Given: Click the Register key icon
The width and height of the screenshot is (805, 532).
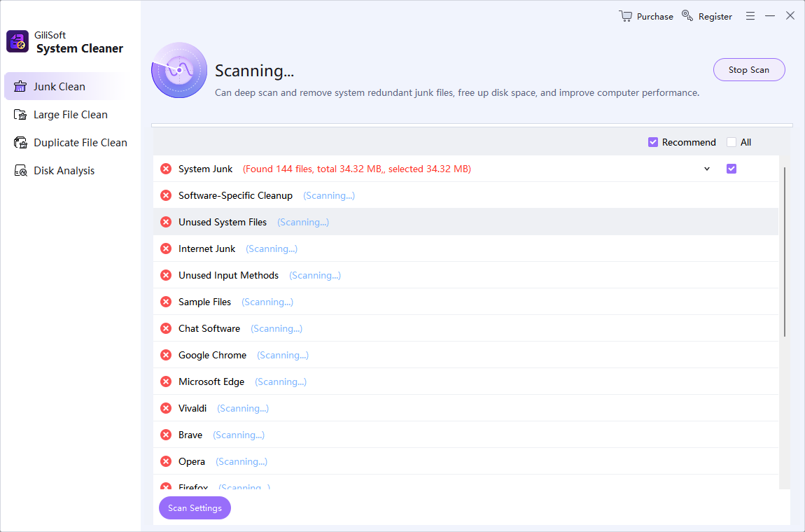Looking at the screenshot, I should point(687,15).
